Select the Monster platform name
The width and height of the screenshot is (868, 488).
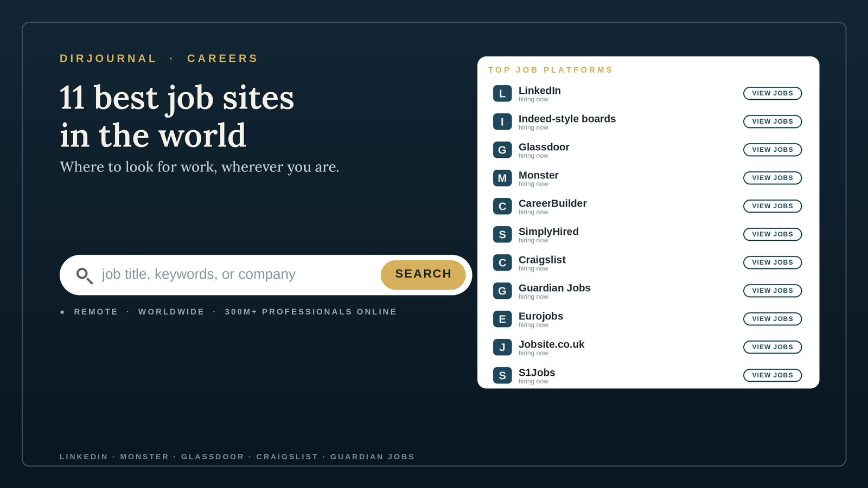pos(539,175)
